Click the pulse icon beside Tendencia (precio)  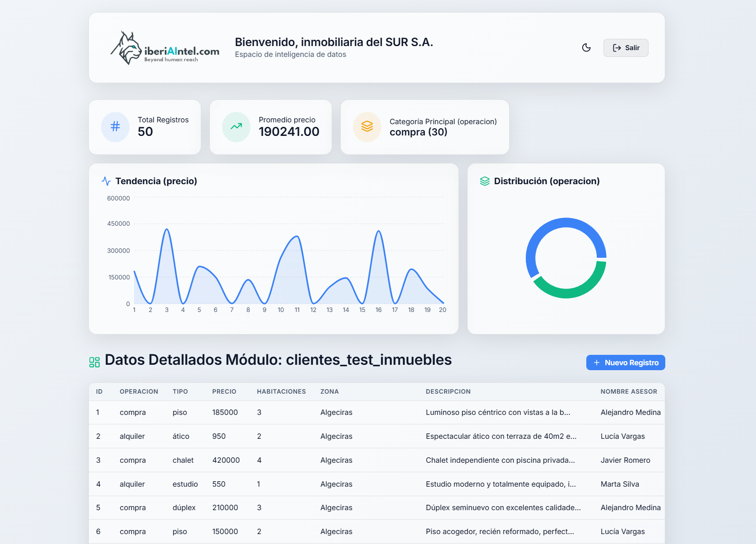pyautogui.click(x=106, y=181)
